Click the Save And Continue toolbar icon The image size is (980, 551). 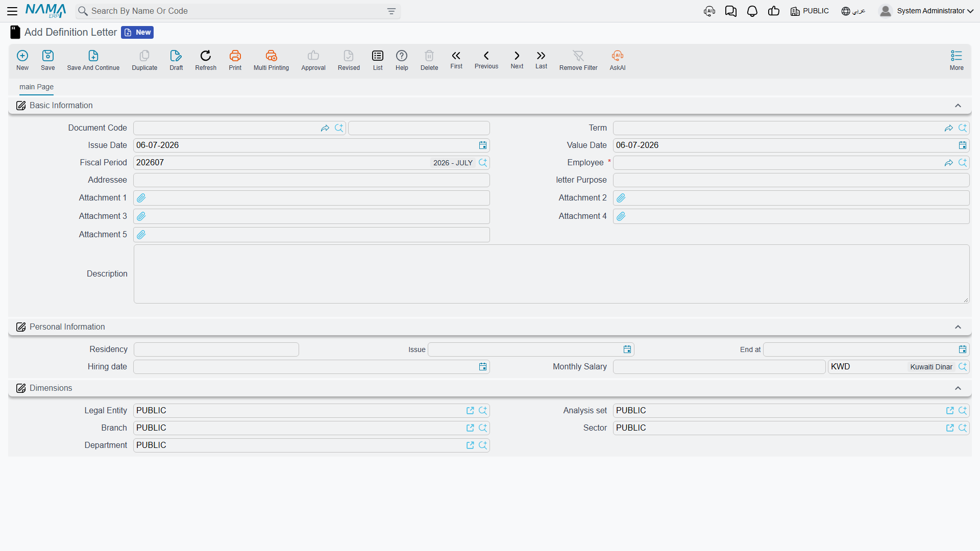[93, 56]
